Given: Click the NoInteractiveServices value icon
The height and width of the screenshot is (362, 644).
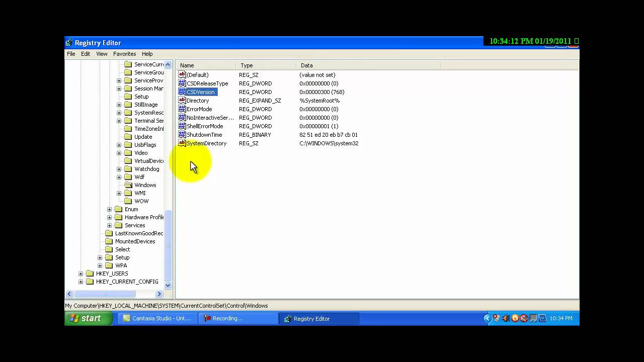Looking at the screenshot, I should [182, 118].
